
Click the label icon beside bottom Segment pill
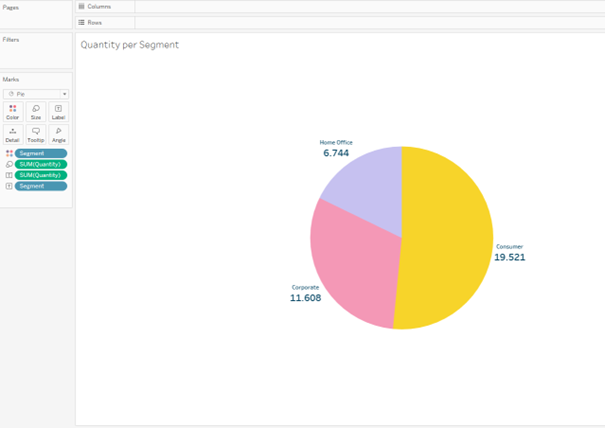coord(9,186)
